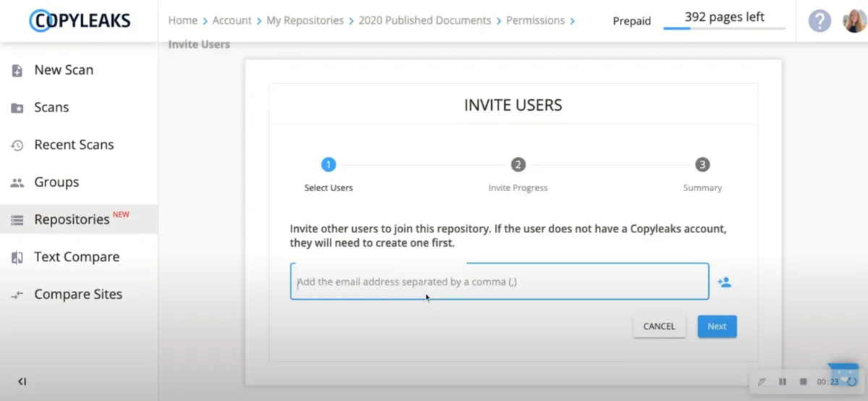Click the Scans folder icon

tap(17, 108)
